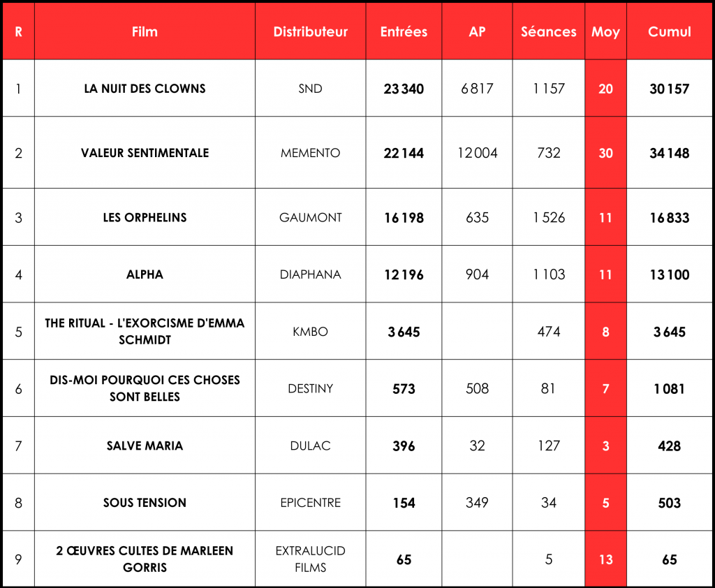Select the Entrées value 23 340

click(404, 89)
